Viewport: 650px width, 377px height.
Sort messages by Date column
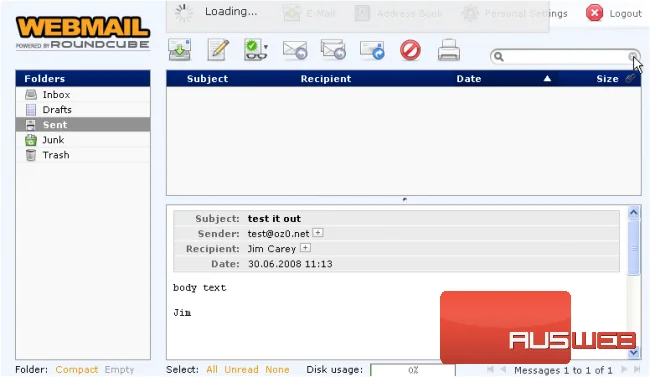point(469,79)
